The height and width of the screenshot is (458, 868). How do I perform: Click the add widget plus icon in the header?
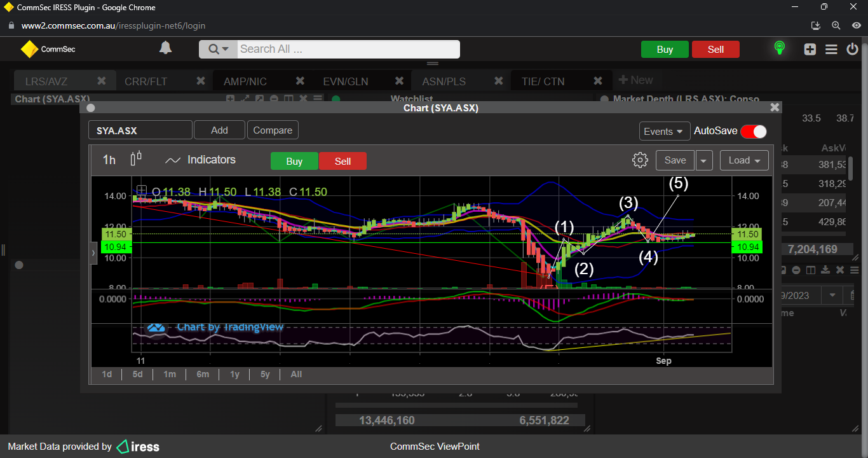tap(810, 49)
